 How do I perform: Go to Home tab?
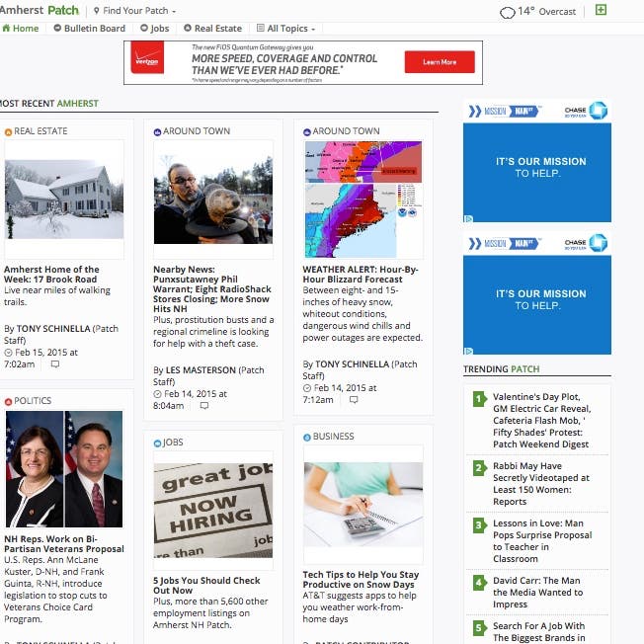coord(21,29)
